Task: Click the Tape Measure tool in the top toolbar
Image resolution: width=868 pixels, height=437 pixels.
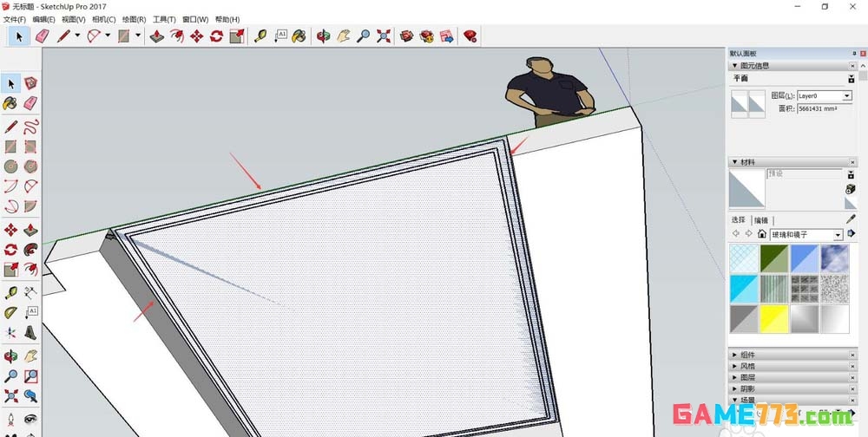Action: (x=260, y=36)
